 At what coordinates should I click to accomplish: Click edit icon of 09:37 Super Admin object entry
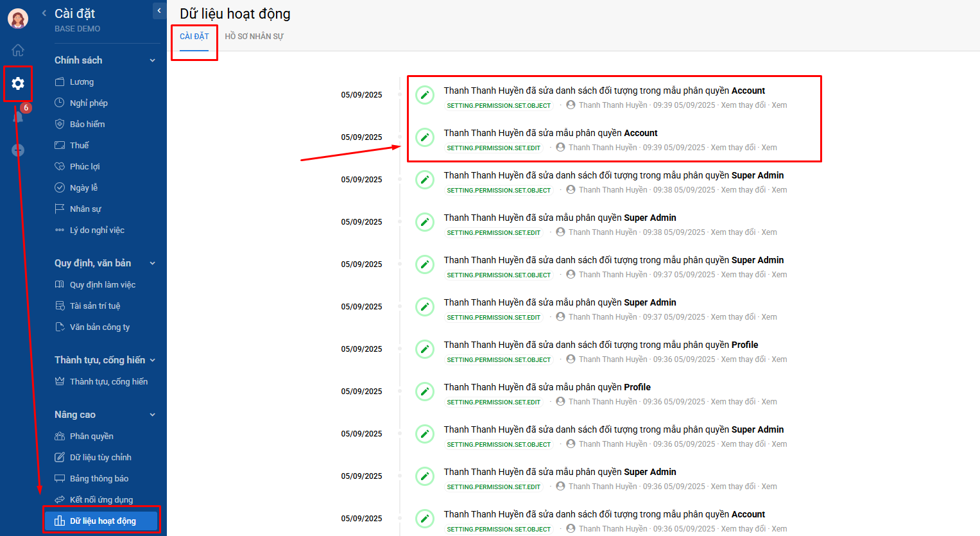pyautogui.click(x=425, y=264)
